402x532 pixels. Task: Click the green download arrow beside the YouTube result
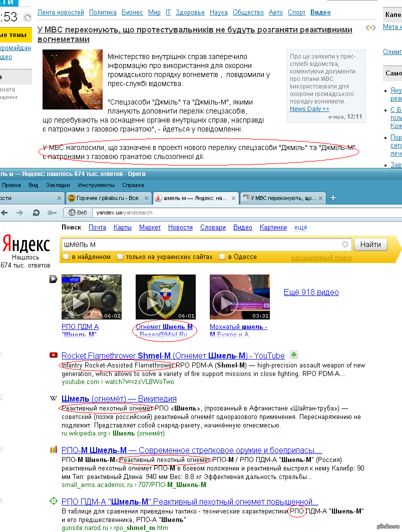(x=294, y=354)
